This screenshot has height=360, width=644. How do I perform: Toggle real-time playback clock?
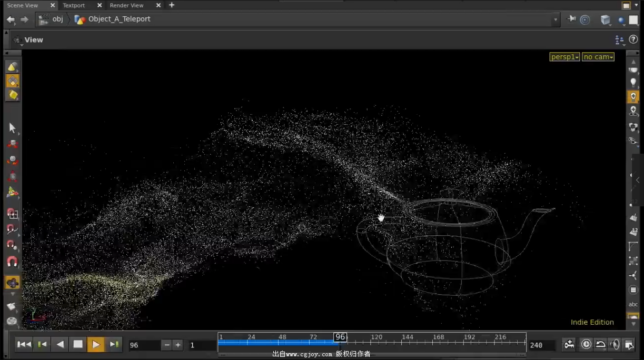(x=586, y=345)
